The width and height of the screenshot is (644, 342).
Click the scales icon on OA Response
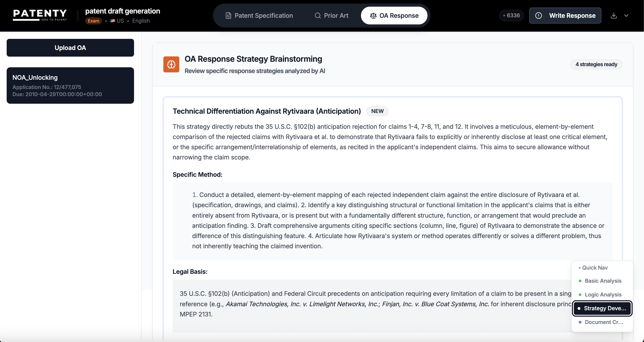pos(373,16)
